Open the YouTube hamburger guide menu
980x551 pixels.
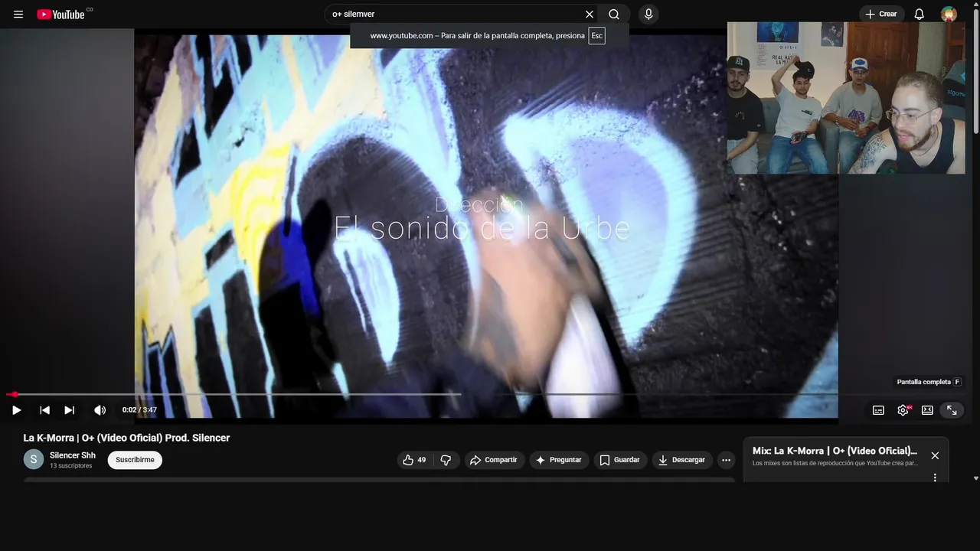pos(18,15)
